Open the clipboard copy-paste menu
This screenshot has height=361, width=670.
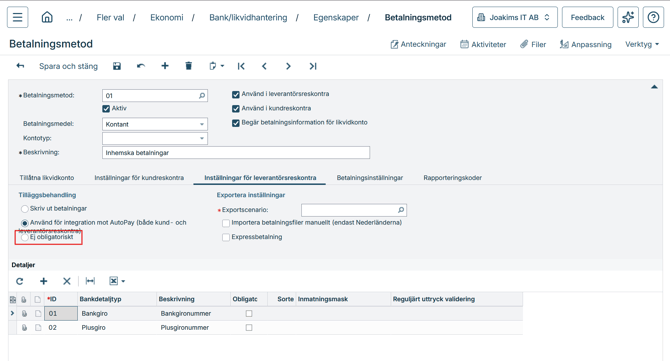[x=216, y=66]
